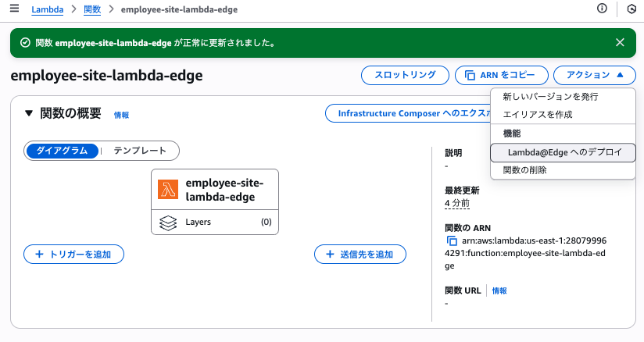644x342 pixels.
Task: Dismiss the green success notification banner
Action: point(620,42)
